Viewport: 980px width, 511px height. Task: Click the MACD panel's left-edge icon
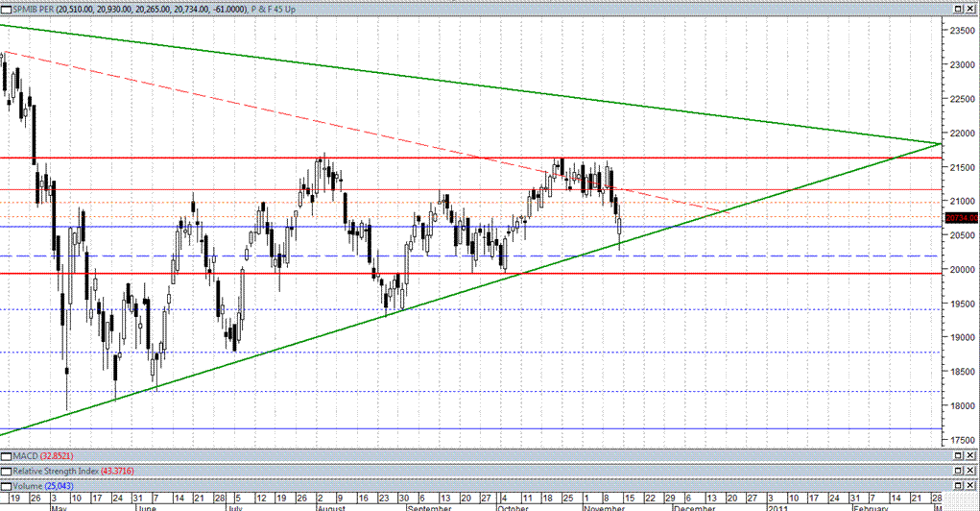(x=5, y=454)
